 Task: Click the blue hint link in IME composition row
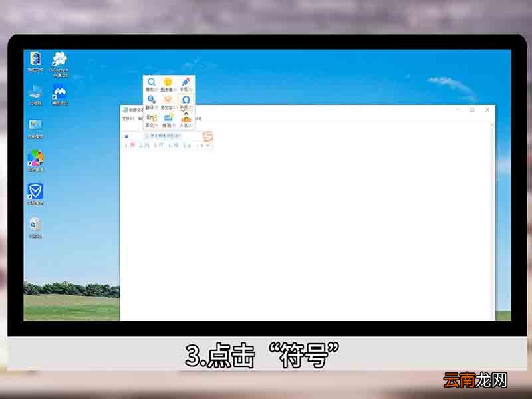click(165, 136)
